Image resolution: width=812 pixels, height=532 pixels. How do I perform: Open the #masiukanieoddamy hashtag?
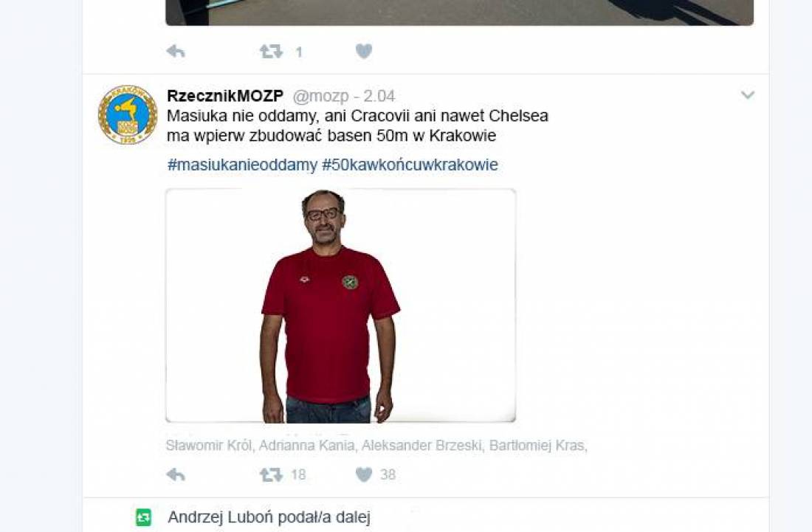(242, 165)
